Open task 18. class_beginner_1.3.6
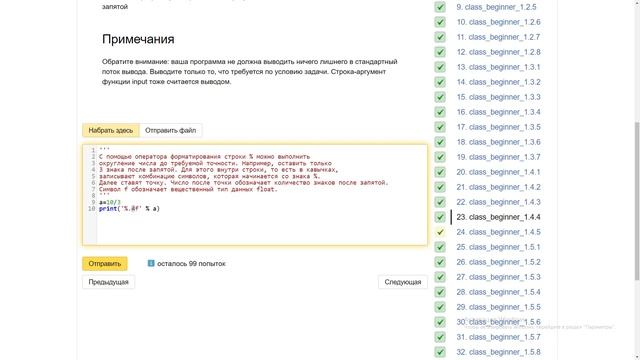The image size is (640, 360). (x=498, y=142)
